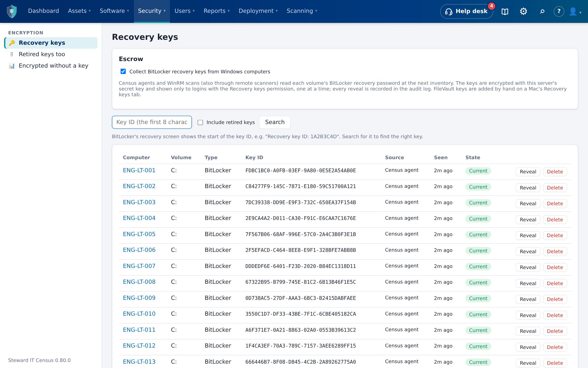Click the Key ID column header
Viewport: 588px width, 368px height.
click(254, 158)
